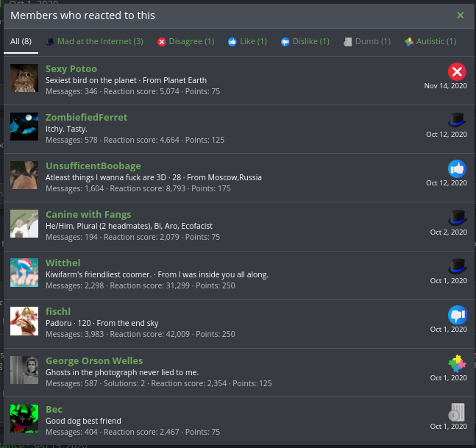Click the top hat reaction icon beside Witthel

pyautogui.click(x=457, y=266)
